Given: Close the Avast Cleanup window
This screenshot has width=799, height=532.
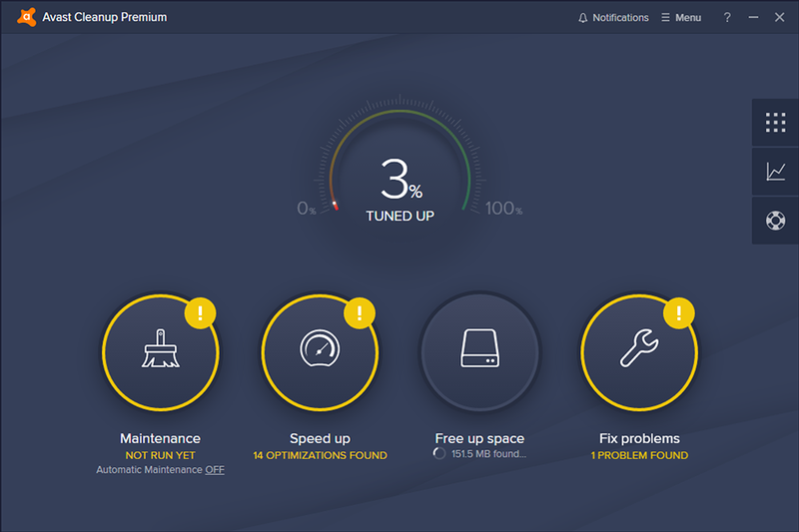Looking at the screenshot, I should 779,17.
